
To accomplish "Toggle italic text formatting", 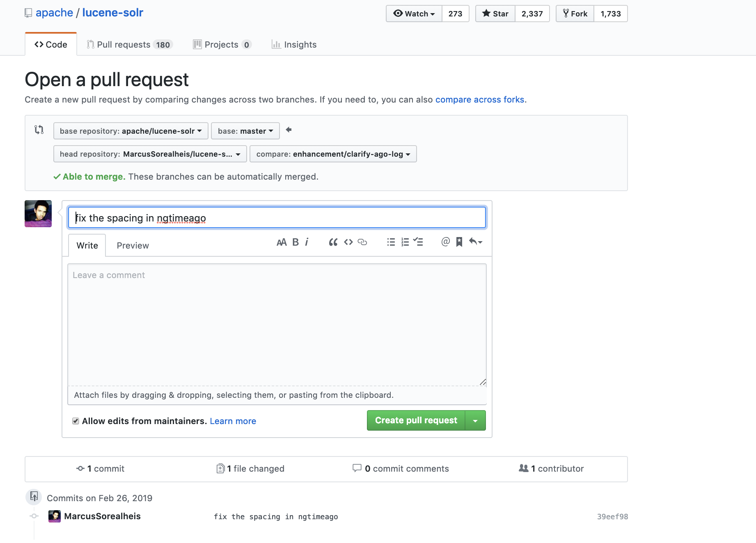I will (307, 242).
